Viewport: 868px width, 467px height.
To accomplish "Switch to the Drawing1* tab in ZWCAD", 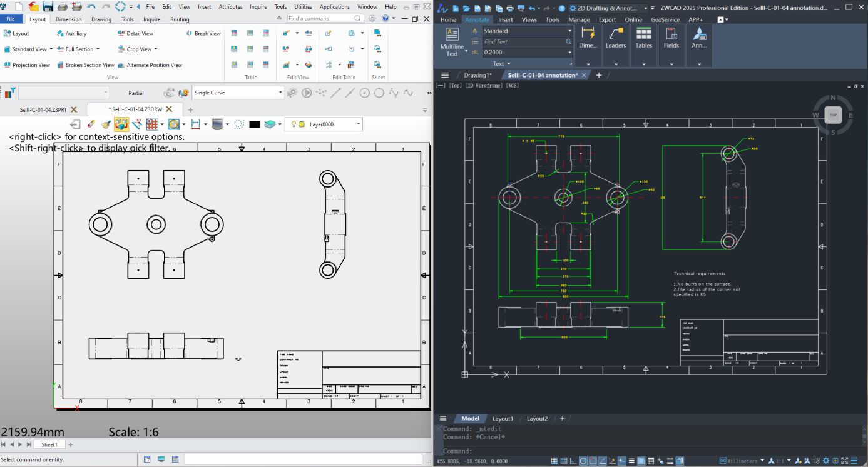I will click(x=477, y=75).
